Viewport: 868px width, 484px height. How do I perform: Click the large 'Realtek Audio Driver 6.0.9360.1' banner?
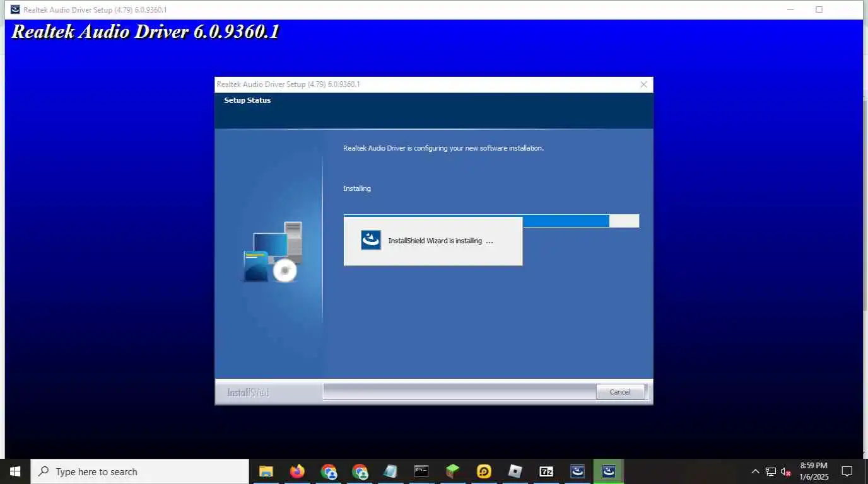coord(145,32)
